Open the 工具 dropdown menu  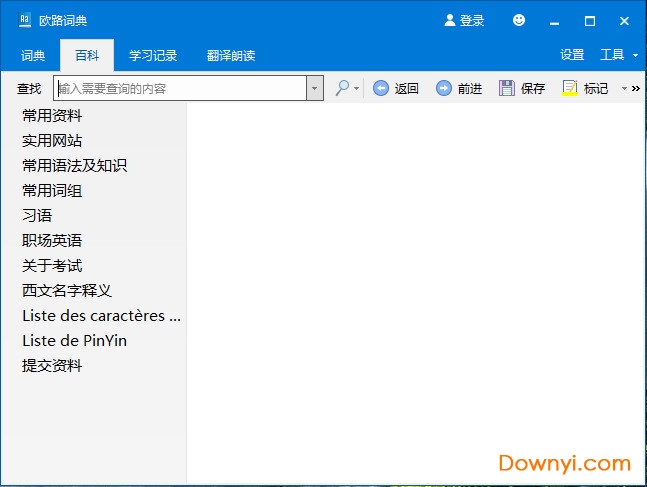618,55
